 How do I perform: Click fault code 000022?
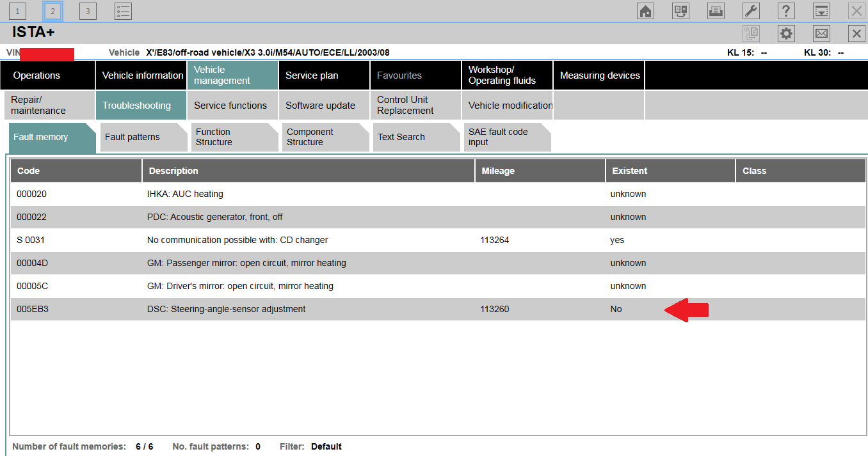click(x=31, y=217)
